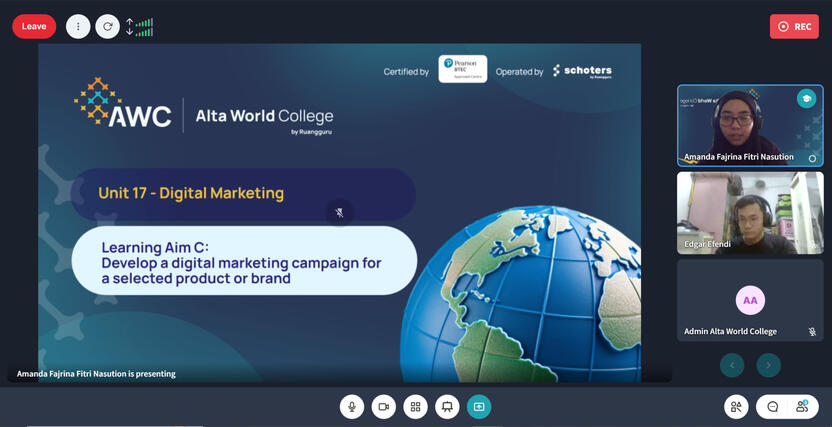Click the REC recording button

[x=794, y=27]
